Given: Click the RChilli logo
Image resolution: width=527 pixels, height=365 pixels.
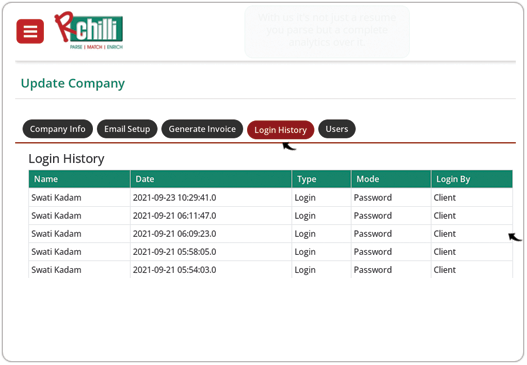Looking at the screenshot, I should pyautogui.click(x=89, y=31).
